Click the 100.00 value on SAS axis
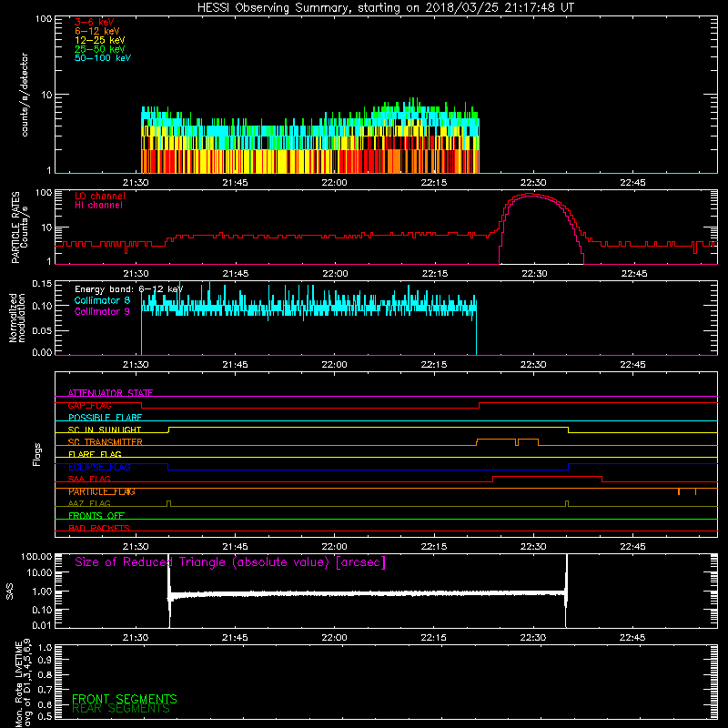The width and height of the screenshot is (728, 728). (36, 556)
